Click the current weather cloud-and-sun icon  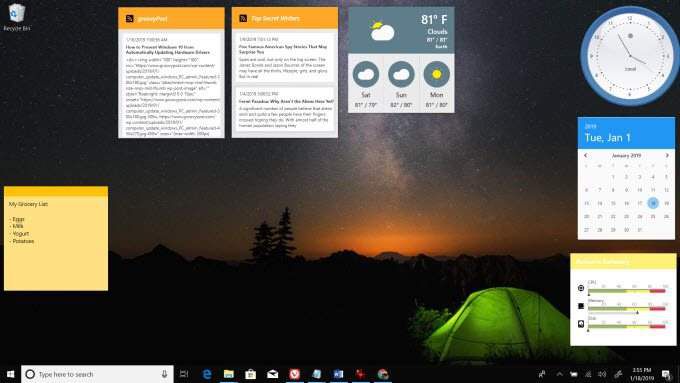[x=382, y=31]
